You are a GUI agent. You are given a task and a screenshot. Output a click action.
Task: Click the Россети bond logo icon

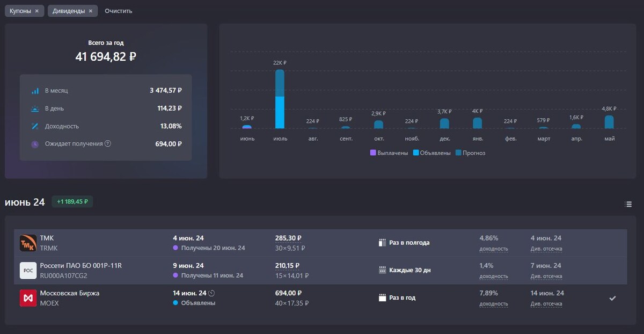pos(28,270)
